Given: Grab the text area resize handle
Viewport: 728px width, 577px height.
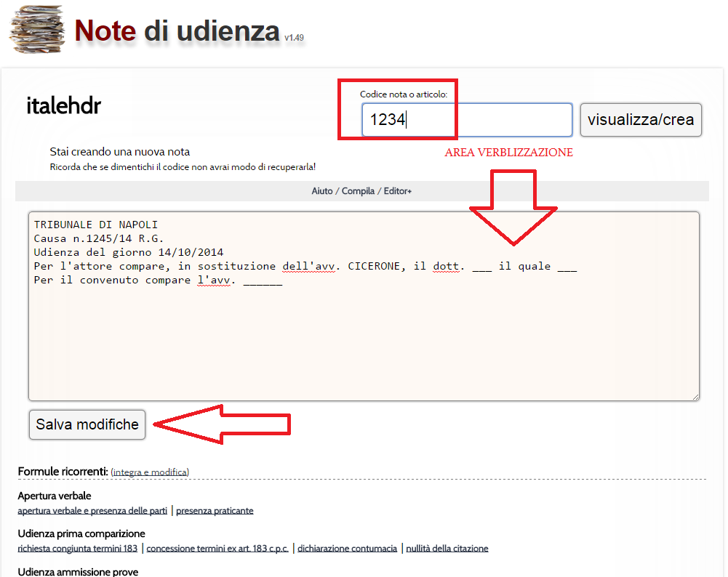Looking at the screenshot, I should (695, 396).
